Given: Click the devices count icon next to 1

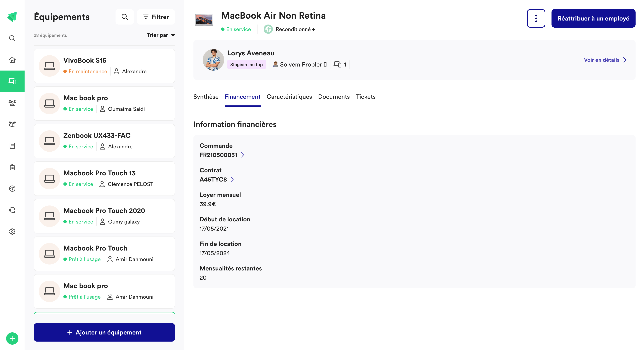Looking at the screenshot, I should pyautogui.click(x=337, y=64).
